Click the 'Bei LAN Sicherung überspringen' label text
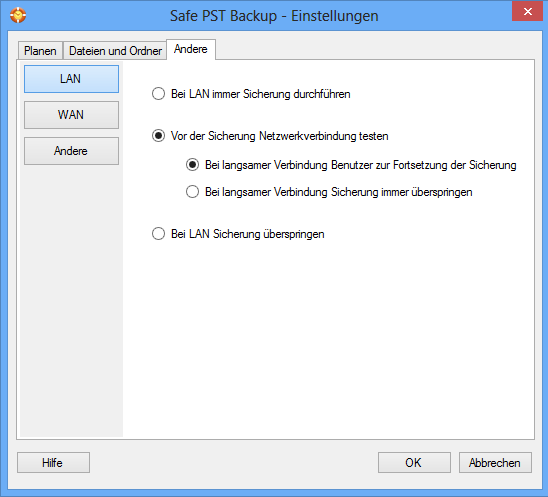Viewport: 548px width, 497px height. pos(247,234)
